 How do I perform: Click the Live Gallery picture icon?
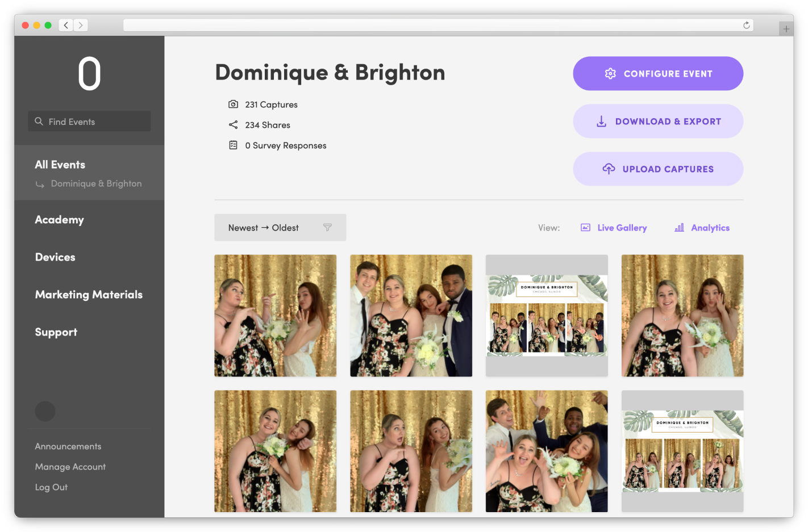pyautogui.click(x=585, y=228)
